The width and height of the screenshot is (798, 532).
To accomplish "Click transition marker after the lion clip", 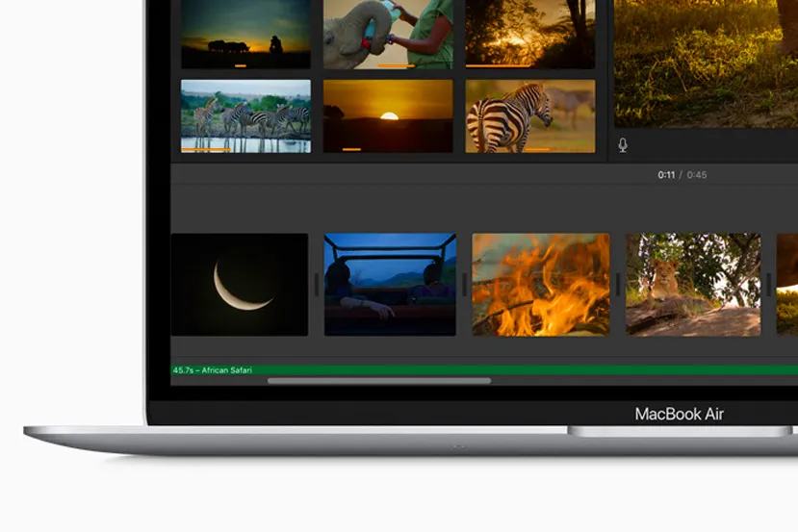I will click(x=768, y=285).
